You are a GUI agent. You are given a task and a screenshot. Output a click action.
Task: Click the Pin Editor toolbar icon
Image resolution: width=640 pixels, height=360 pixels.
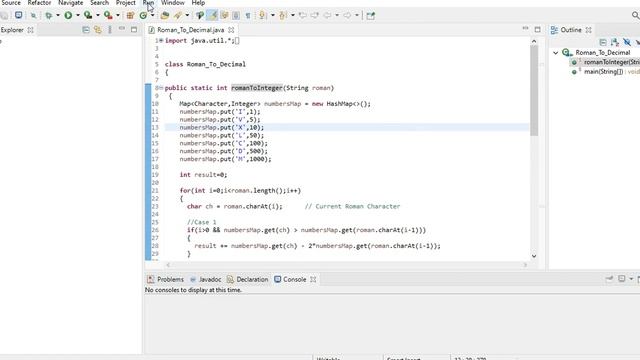pos(371,16)
